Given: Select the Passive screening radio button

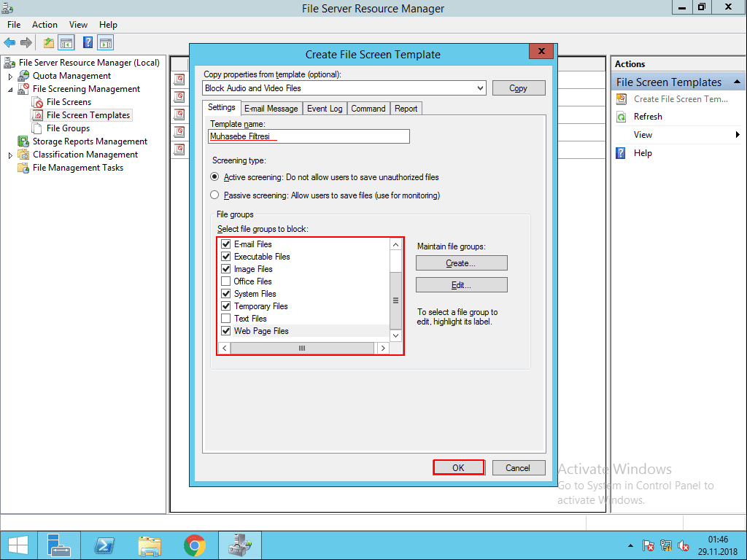Looking at the screenshot, I should [x=214, y=195].
